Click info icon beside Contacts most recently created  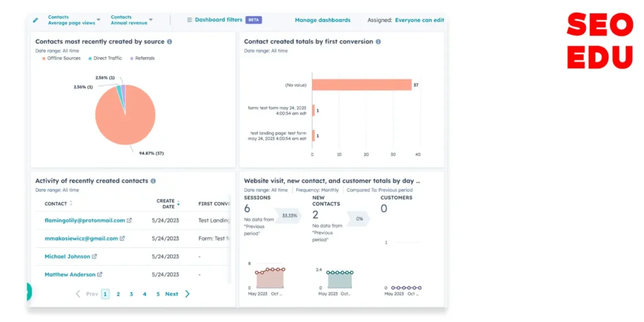170,42
